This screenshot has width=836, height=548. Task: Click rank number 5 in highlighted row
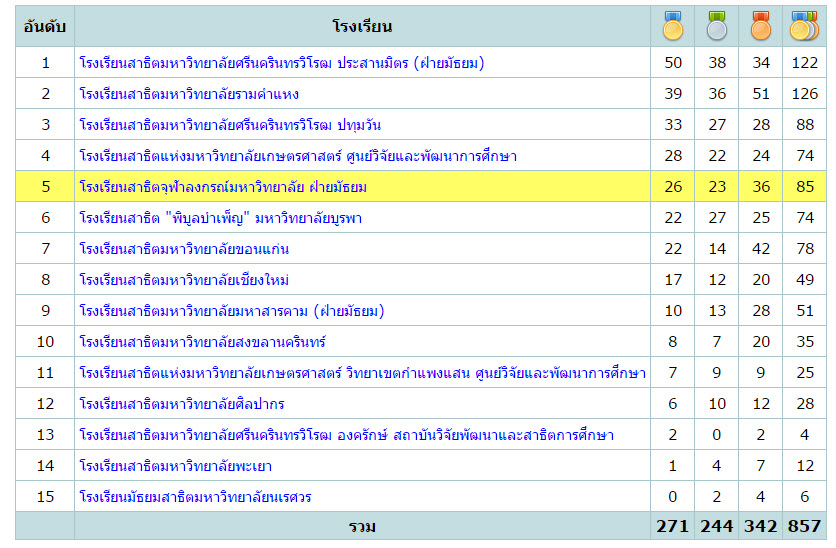(45, 187)
